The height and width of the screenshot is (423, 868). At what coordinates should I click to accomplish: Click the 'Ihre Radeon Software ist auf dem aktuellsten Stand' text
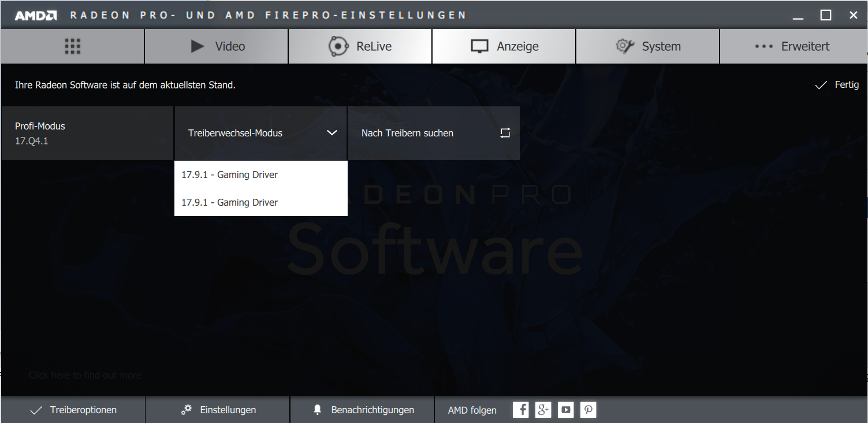[125, 85]
